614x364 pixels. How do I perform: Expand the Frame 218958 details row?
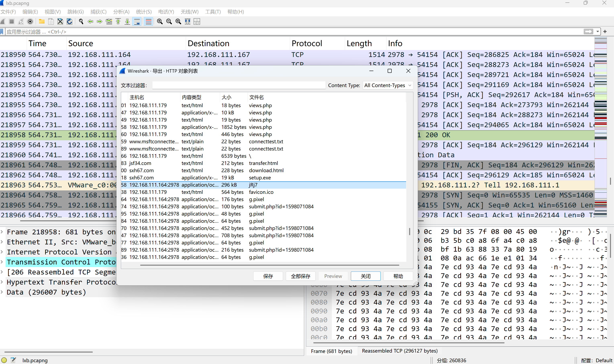coord(2,232)
